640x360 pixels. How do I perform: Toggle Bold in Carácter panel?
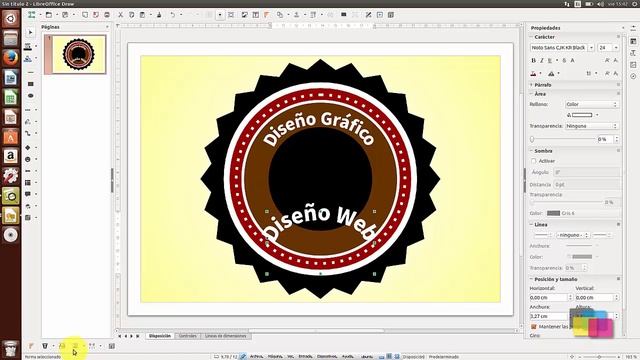point(533,60)
